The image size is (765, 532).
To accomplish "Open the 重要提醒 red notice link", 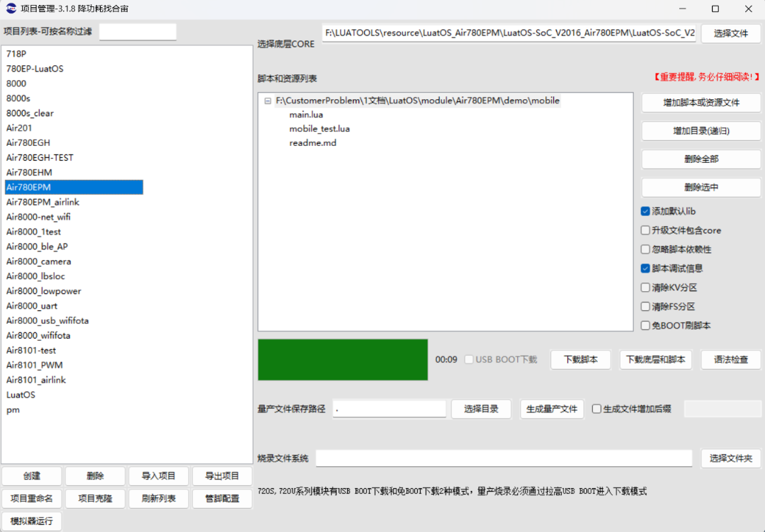I will [706, 77].
